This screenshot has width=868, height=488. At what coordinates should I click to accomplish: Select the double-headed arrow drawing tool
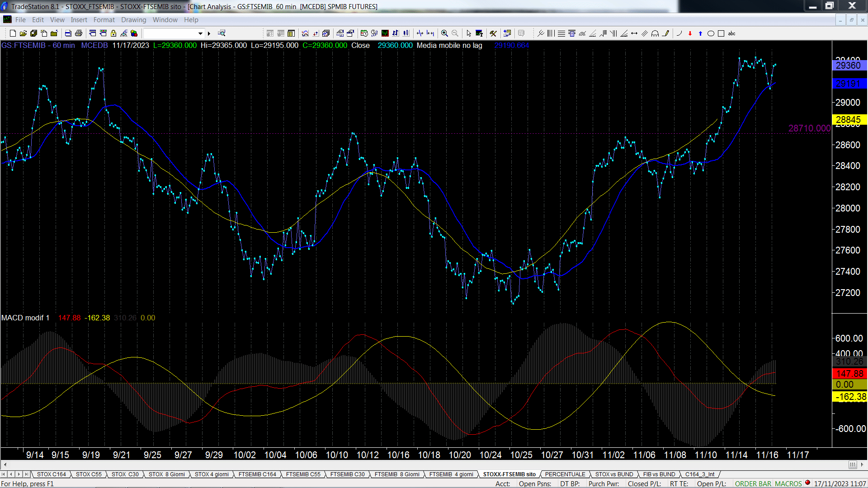click(634, 33)
